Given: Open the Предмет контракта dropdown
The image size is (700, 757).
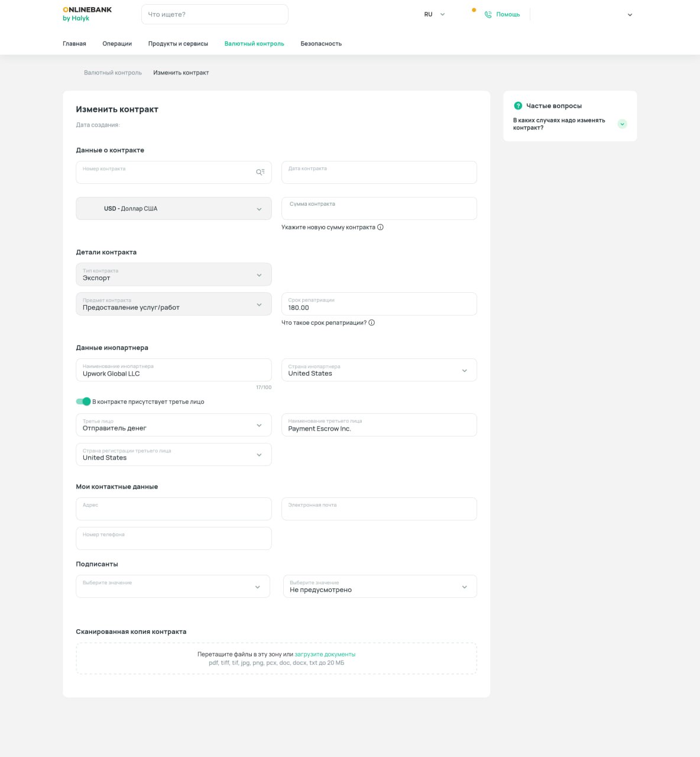Looking at the screenshot, I should pos(174,304).
